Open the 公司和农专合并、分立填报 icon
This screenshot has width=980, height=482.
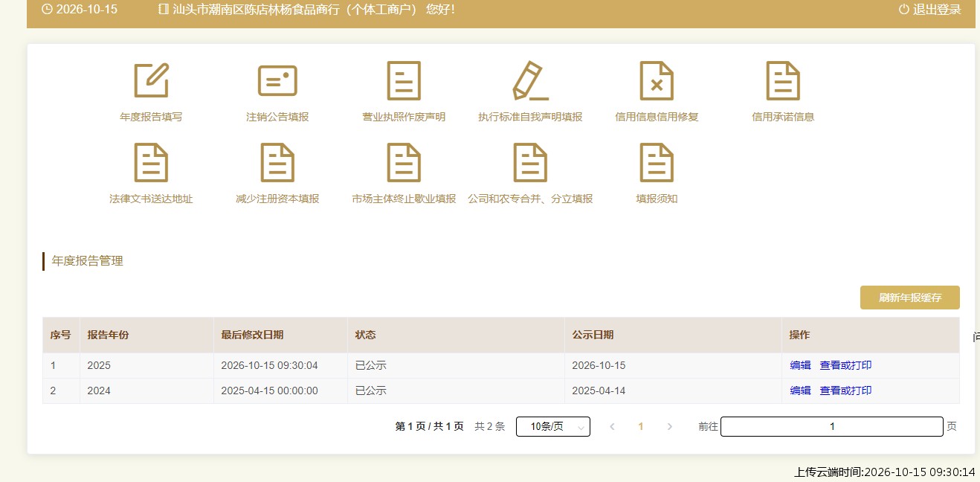530,162
